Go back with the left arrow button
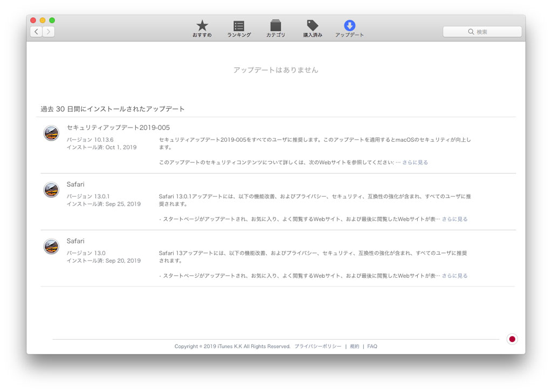Viewport: 552px width, 392px height. point(36,32)
